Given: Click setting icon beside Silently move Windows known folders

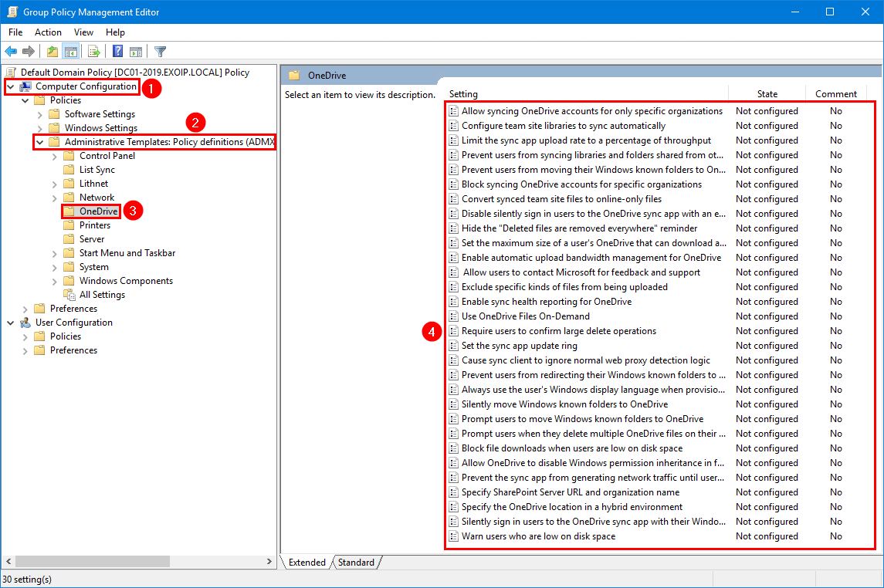Looking at the screenshot, I should 453,404.
